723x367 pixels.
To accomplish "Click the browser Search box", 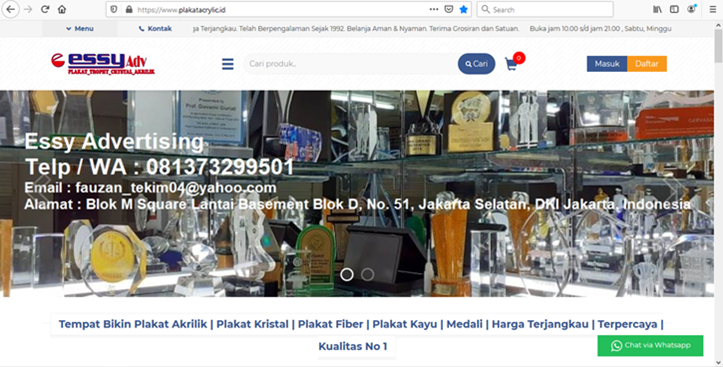I will point(545,9).
